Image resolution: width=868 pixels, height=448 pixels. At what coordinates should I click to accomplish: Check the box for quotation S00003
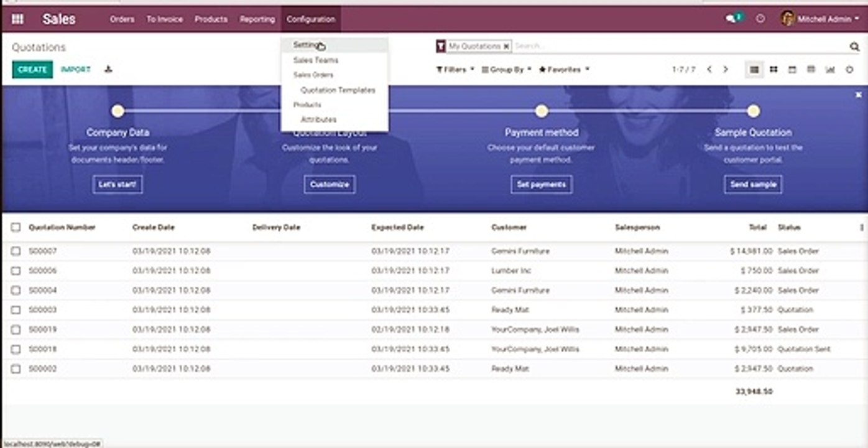(16, 310)
